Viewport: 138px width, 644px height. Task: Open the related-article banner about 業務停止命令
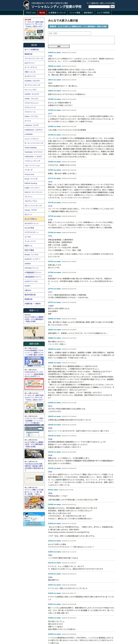tap(78, 26)
